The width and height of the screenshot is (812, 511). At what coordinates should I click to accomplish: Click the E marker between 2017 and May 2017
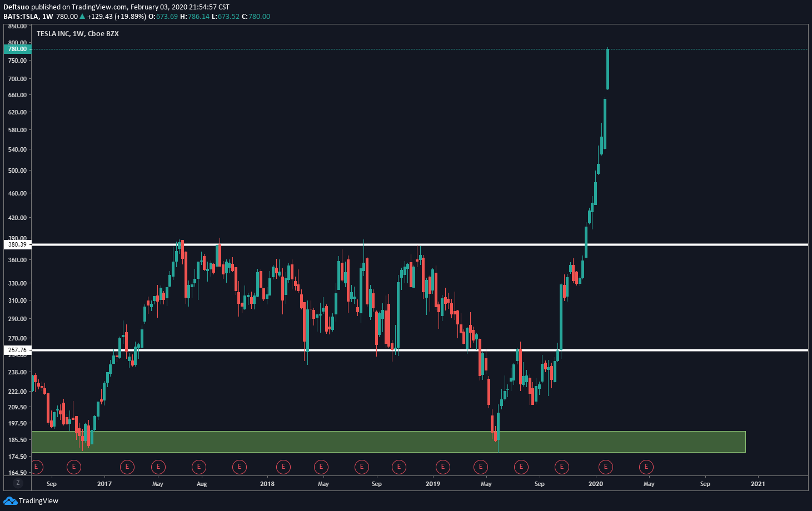click(x=127, y=467)
